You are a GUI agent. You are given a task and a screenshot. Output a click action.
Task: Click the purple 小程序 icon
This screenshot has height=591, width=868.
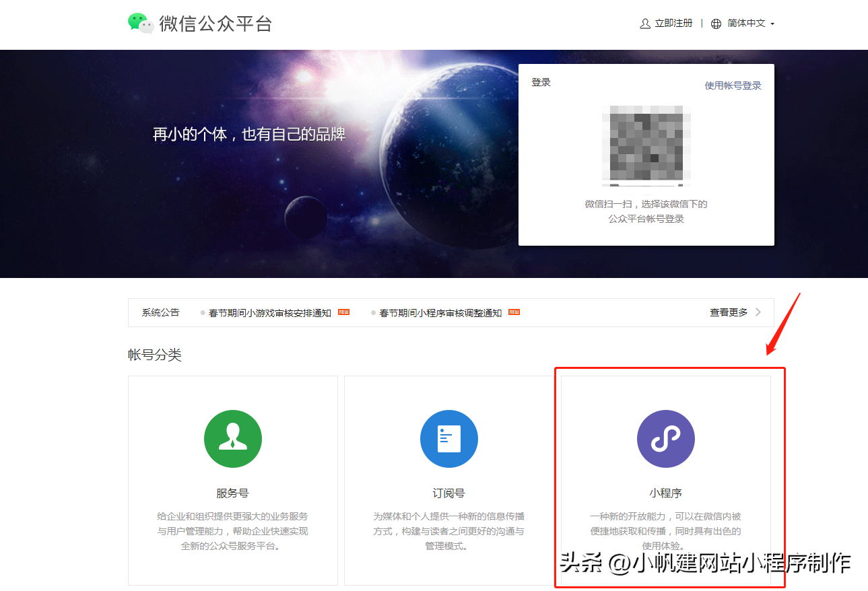click(666, 439)
